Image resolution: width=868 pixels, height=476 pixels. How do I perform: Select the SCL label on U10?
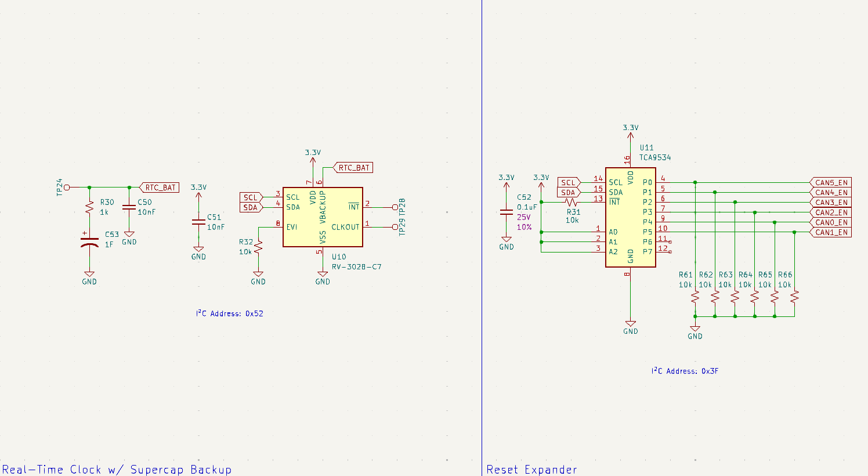point(251,197)
